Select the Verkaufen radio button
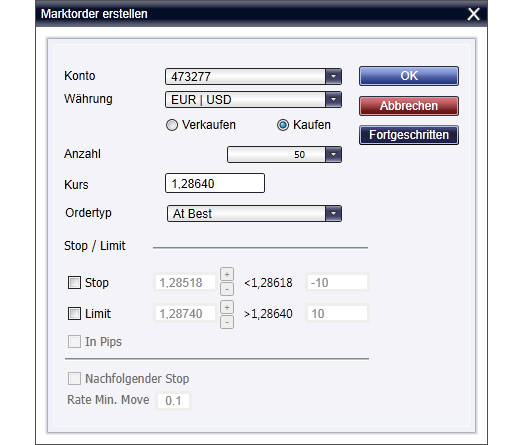The width and height of the screenshot is (523, 445). tap(172, 125)
